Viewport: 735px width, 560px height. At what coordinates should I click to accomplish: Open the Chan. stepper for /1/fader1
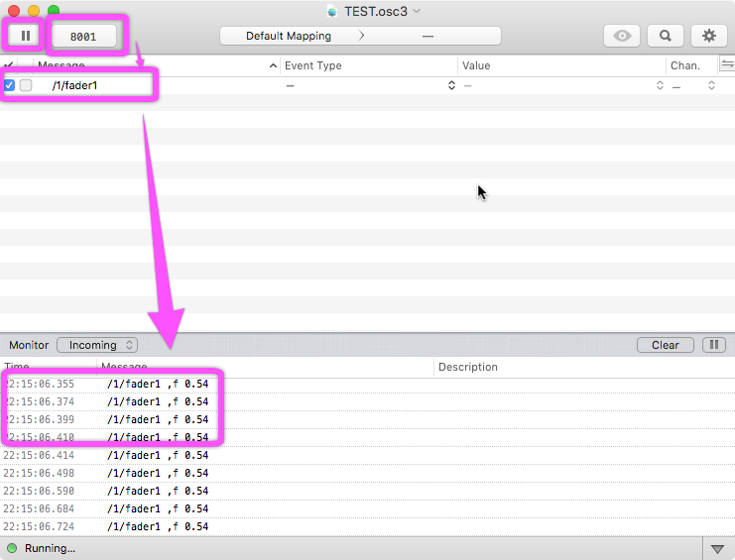coord(710,85)
